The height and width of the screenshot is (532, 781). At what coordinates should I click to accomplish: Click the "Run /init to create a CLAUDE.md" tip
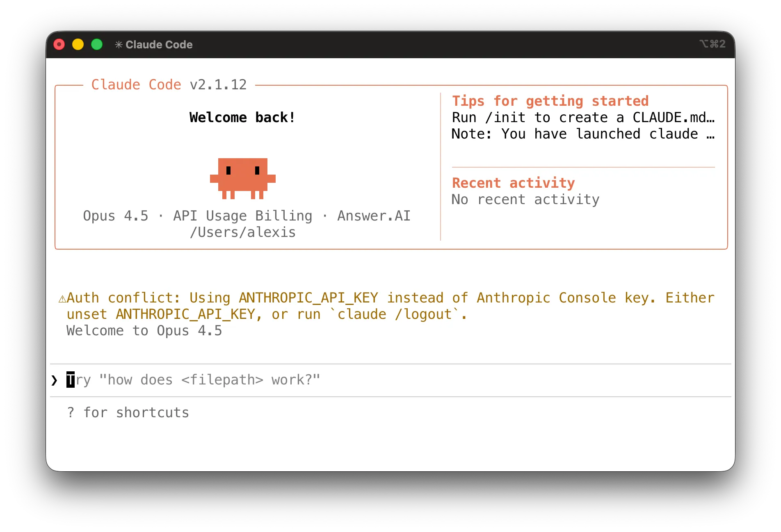coord(583,118)
